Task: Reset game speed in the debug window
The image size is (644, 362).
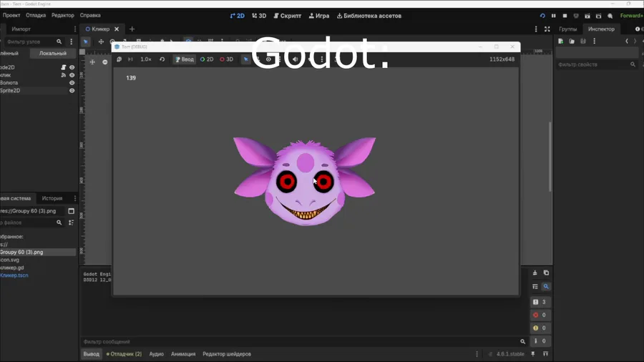Action: [162, 59]
